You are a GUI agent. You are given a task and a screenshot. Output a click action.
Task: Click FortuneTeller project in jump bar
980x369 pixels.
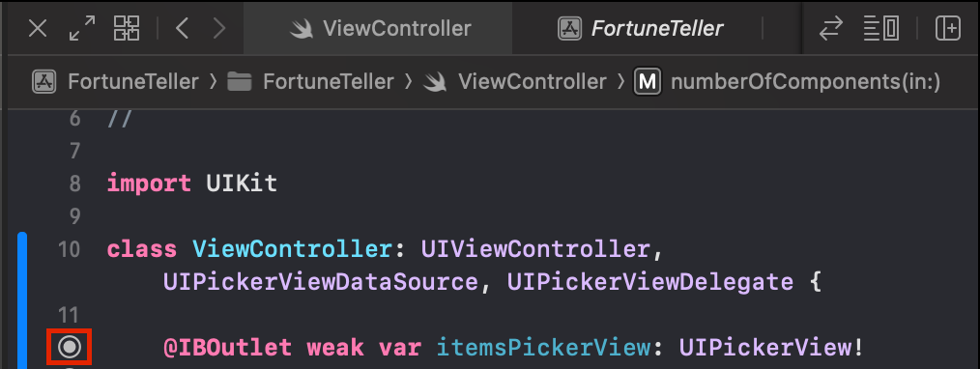coord(115,82)
